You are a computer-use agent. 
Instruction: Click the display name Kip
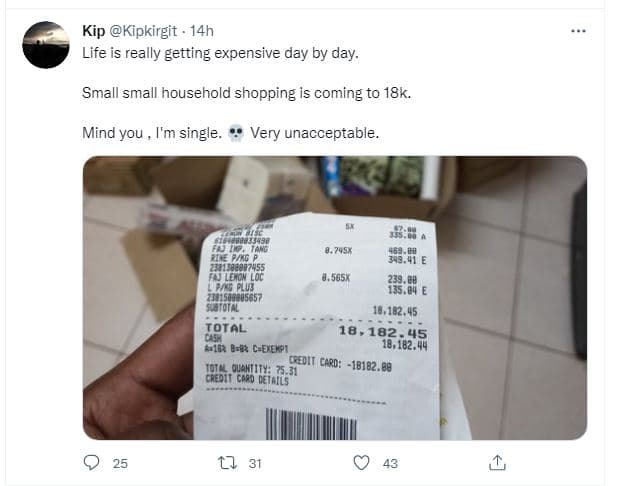tap(93, 30)
